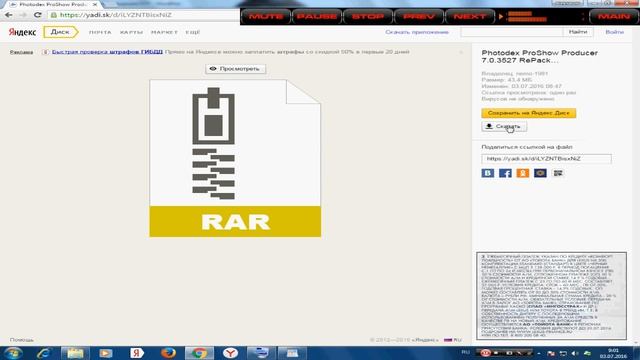Show the QR code icon
Screen dimensions: 640x360
point(558,173)
